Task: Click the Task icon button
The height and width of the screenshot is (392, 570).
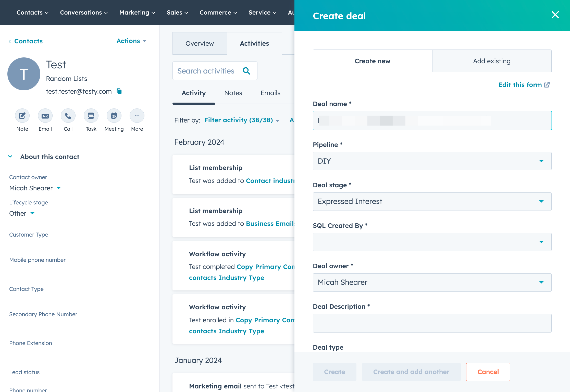Action: (x=91, y=116)
